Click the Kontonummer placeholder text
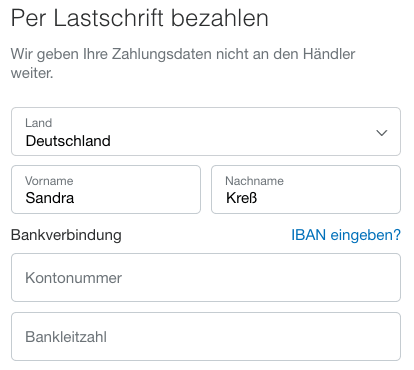This screenshot has width=414, height=370. tap(74, 278)
